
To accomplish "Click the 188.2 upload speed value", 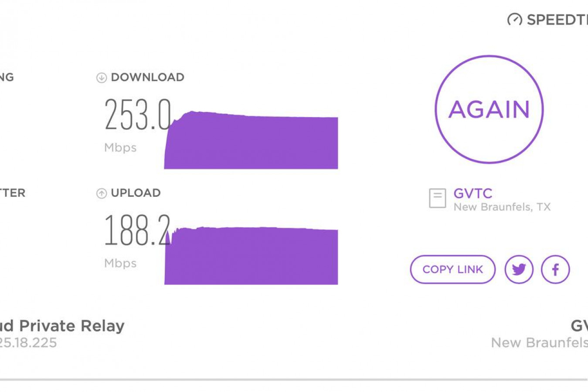I will (x=137, y=230).
